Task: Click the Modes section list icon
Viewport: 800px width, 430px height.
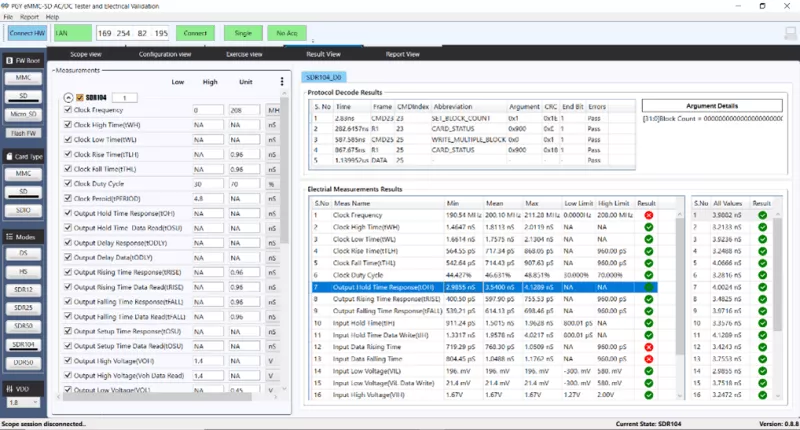Action: click(11, 236)
